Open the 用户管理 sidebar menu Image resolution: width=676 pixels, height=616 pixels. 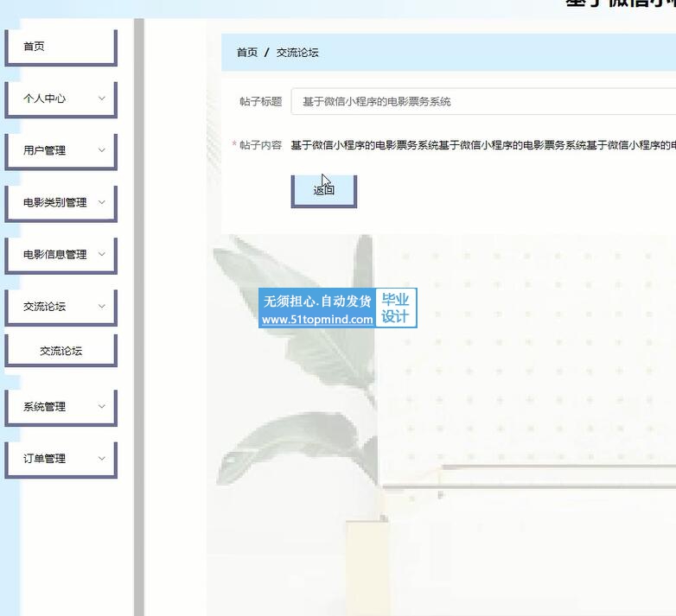click(61, 151)
